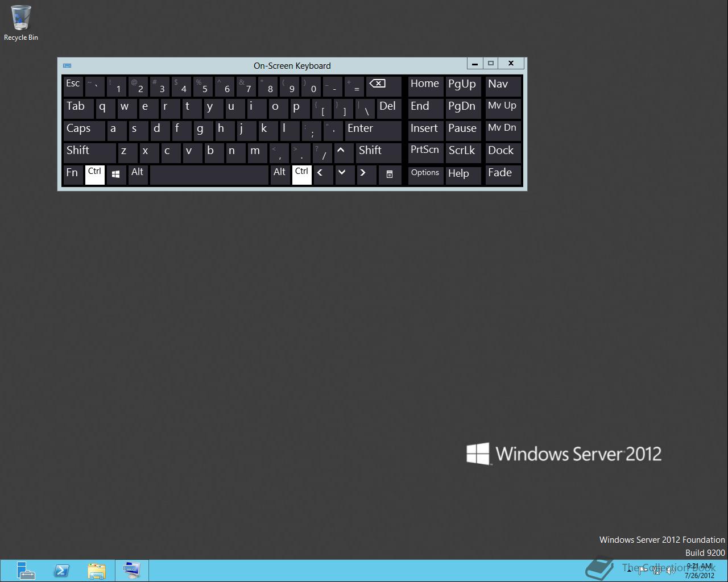Click the Esc key
Image resolution: width=728 pixels, height=582 pixels.
pos(73,86)
